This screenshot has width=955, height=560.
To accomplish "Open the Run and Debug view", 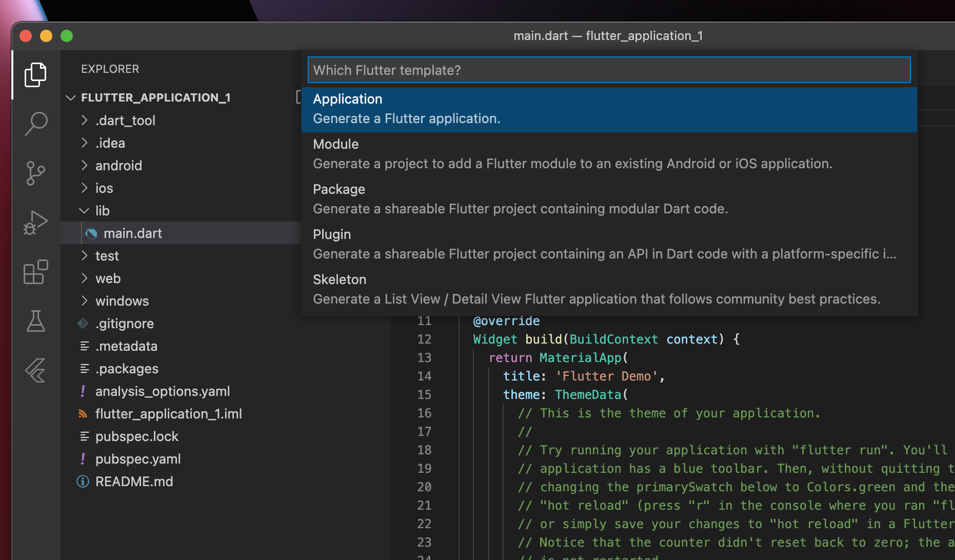I will point(35,223).
